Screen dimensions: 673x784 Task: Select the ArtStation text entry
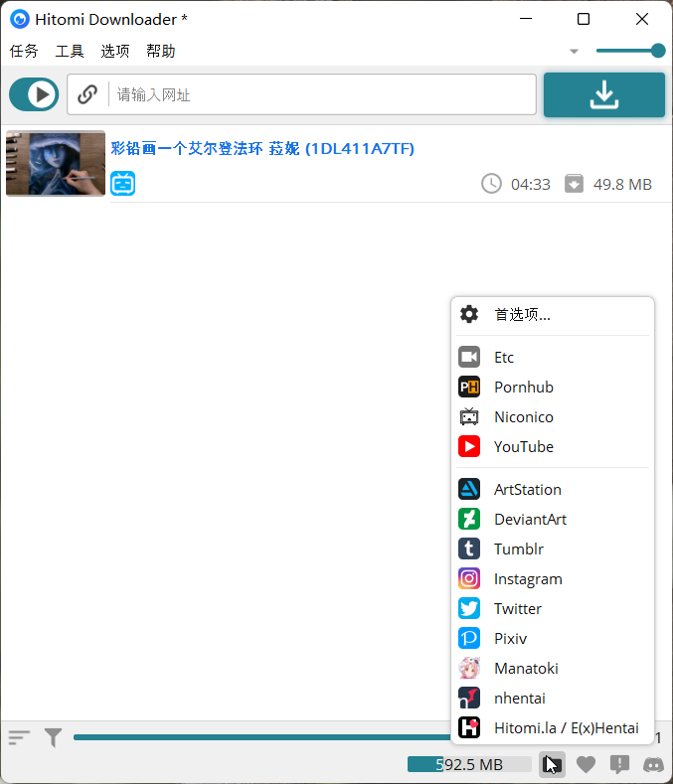[x=528, y=490]
